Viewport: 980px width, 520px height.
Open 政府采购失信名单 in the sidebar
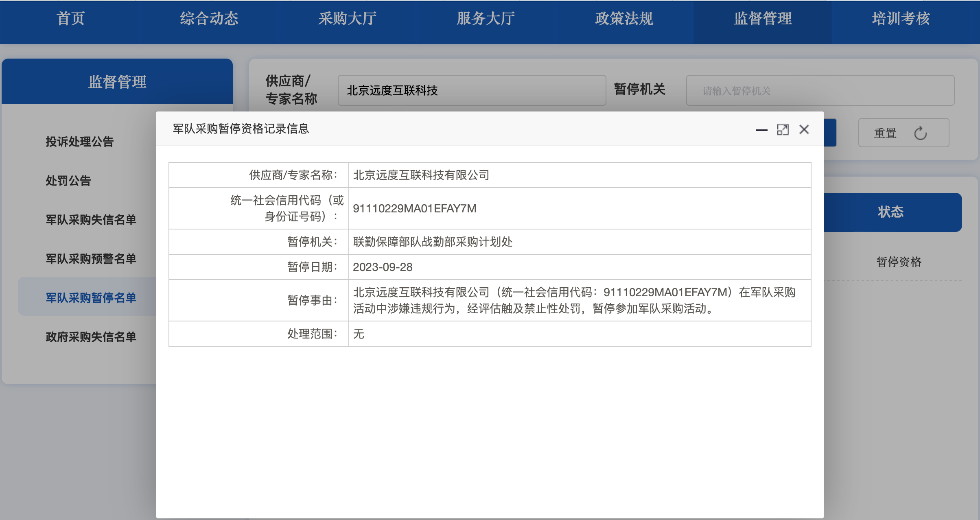[91, 337]
